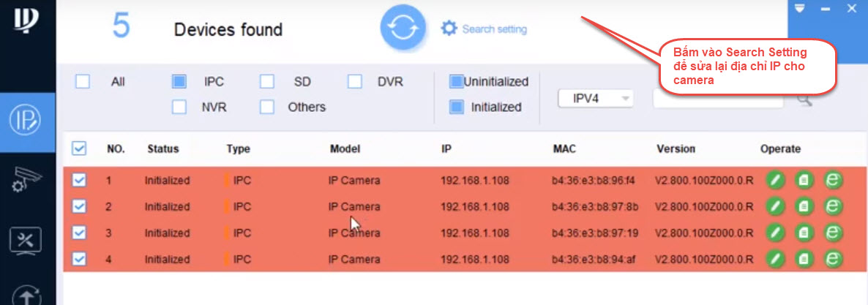This screenshot has height=305, width=868.
Task: Sort by Type column header
Action: pyautogui.click(x=238, y=149)
